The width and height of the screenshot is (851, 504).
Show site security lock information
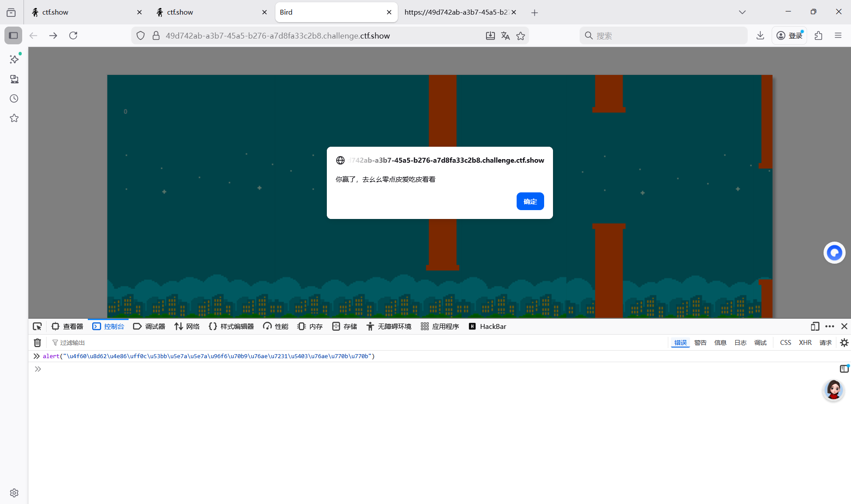click(x=156, y=35)
